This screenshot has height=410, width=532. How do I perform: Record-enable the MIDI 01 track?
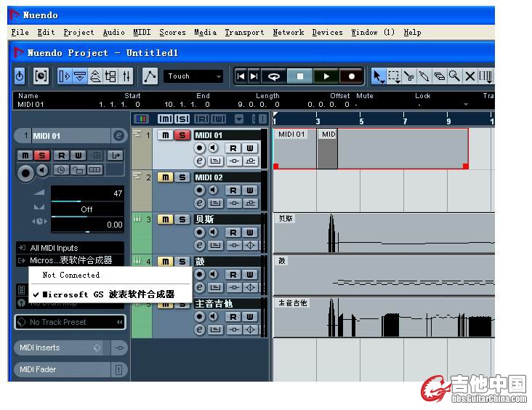coord(199,148)
